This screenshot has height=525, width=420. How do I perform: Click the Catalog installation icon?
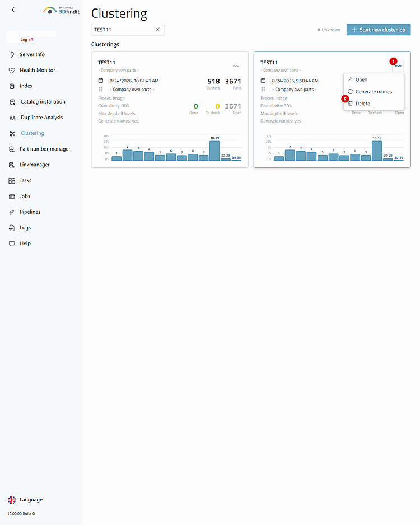[12, 102]
